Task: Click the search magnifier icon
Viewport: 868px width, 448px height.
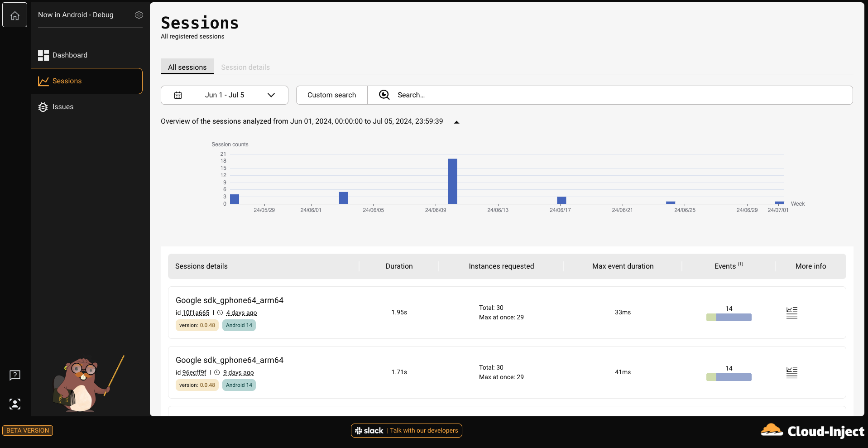Action: pyautogui.click(x=384, y=95)
